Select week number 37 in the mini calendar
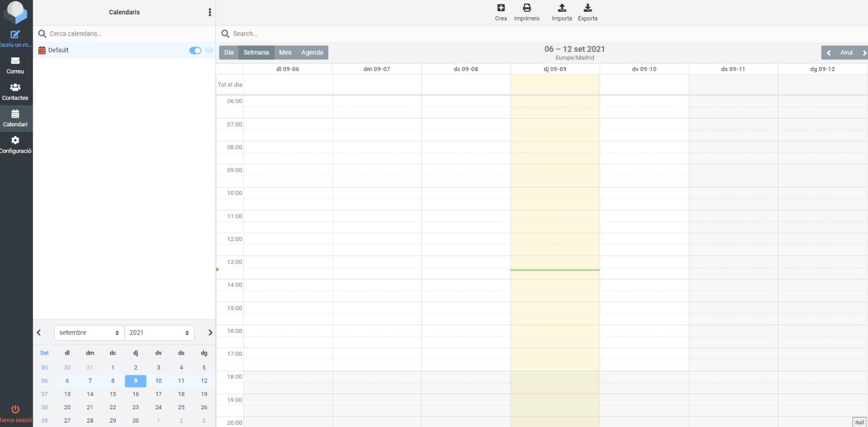Viewport: 868px width, 427px height. tap(45, 394)
